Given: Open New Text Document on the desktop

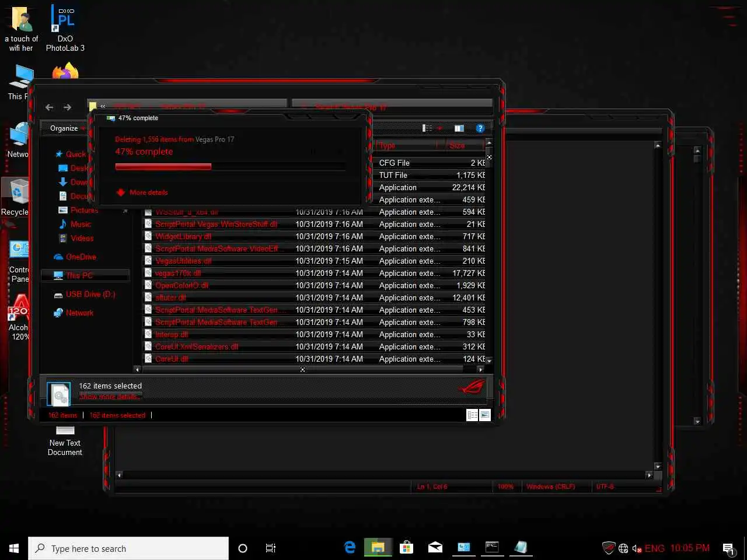Looking at the screenshot, I should pos(65,441).
